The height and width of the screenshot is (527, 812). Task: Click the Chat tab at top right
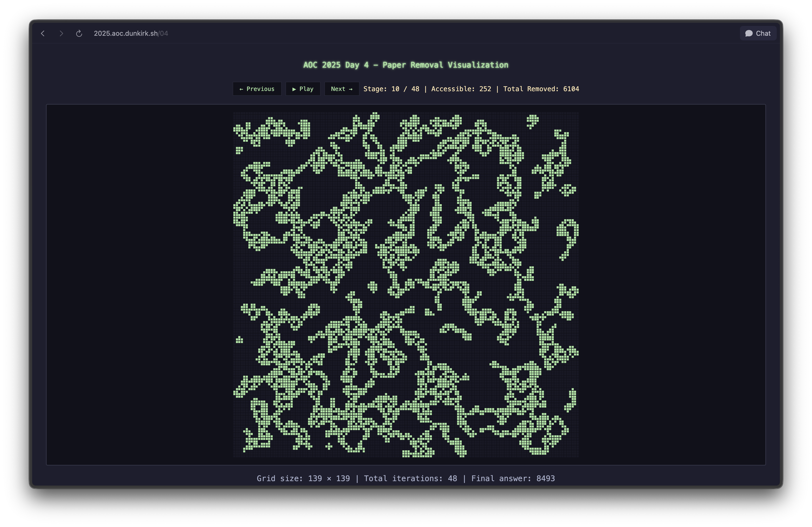tap(758, 33)
